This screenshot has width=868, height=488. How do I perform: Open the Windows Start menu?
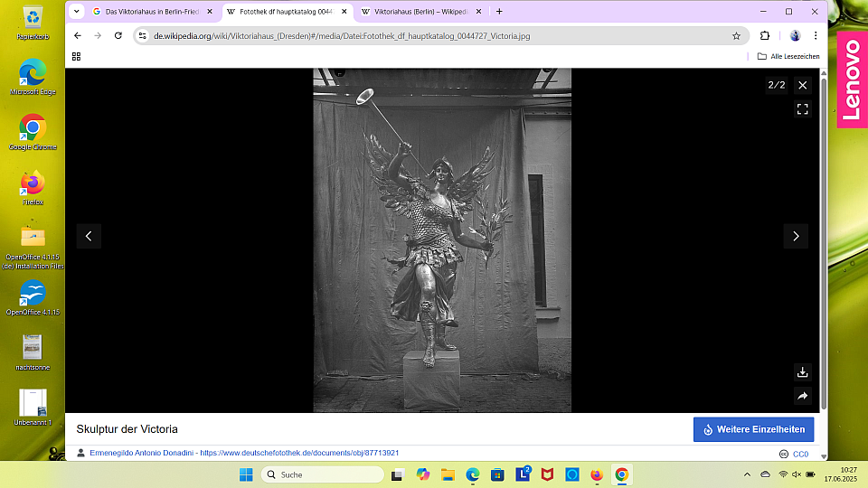tap(246, 474)
